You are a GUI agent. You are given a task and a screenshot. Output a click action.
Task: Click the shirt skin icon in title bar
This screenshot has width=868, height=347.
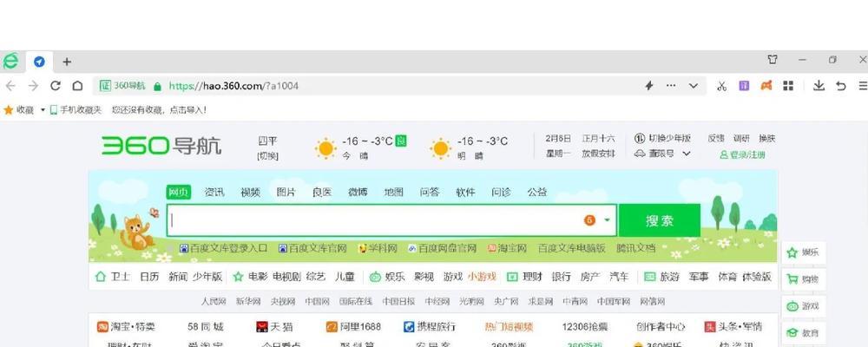pyautogui.click(x=773, y=60)
